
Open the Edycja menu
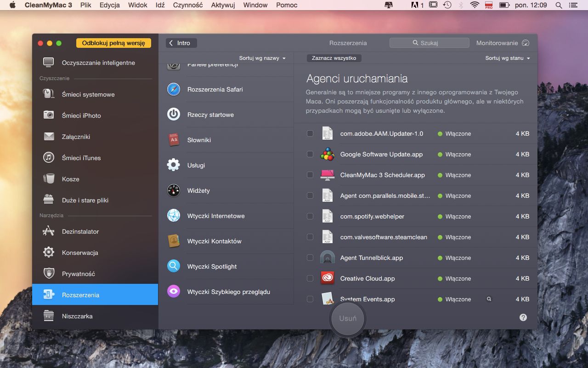click(x=109, y=5)
